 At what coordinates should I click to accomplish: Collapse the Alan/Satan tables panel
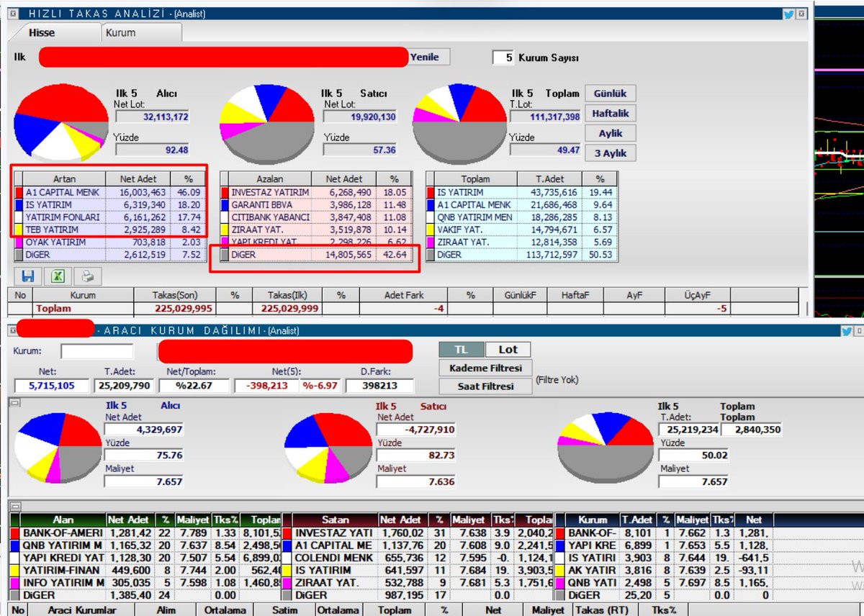point(14,505)
